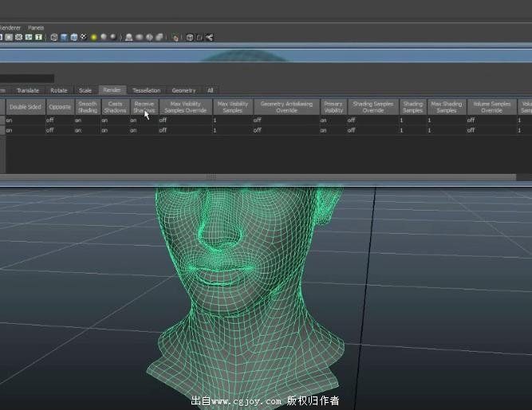Image resolution: width=532 pixels, height=410 pixels.
Task: Click the isolate select dome icon
Action: 128,37
